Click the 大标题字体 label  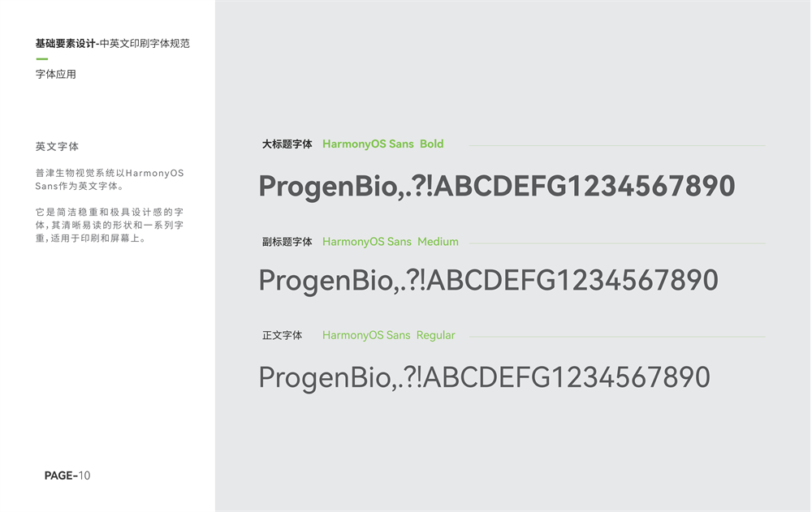[x=287, y=144]
